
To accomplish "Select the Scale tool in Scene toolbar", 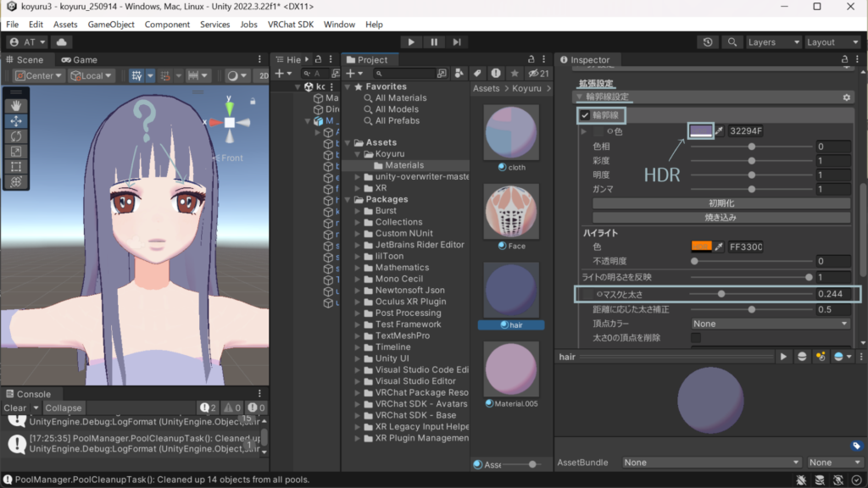I will (18, 152).
